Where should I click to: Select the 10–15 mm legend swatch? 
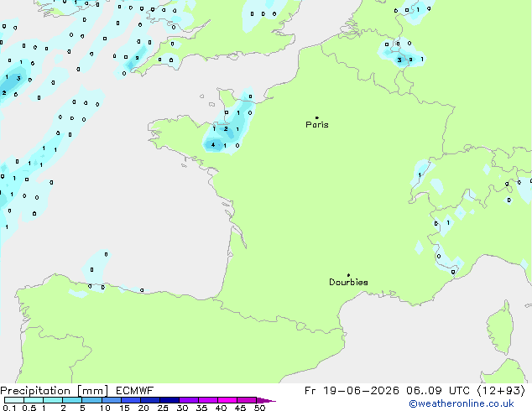pyautogui.click(x=112, y=400)
